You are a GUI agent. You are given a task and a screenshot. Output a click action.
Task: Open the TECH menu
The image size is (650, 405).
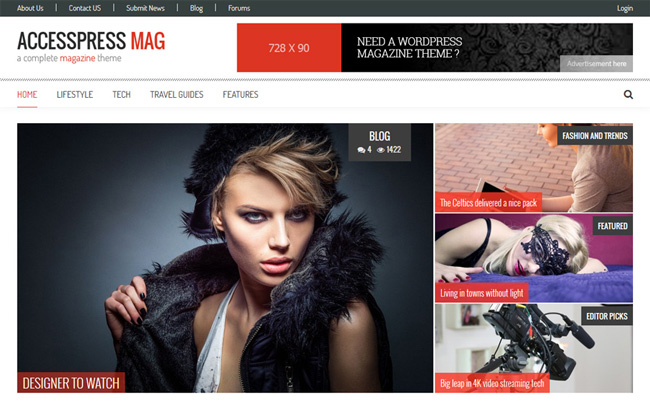pyautogui.click(x=121, y=95)
